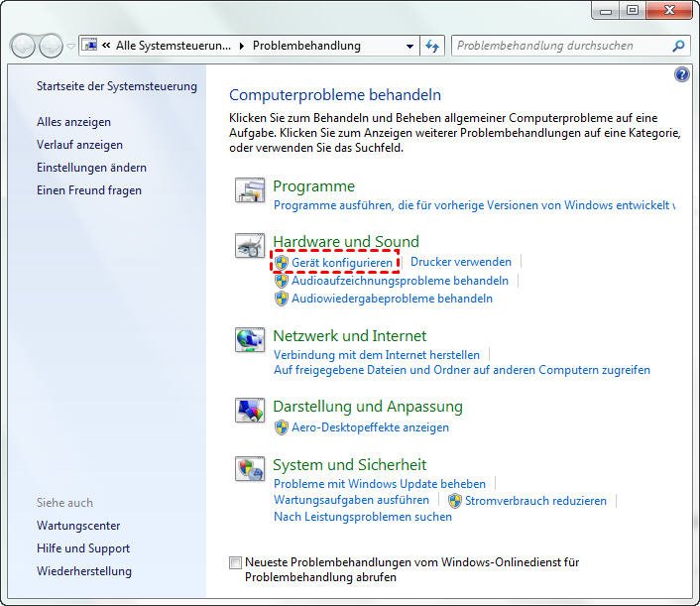Click Alle Systemsteuerun... breadcrumb segment

[174, 46]
